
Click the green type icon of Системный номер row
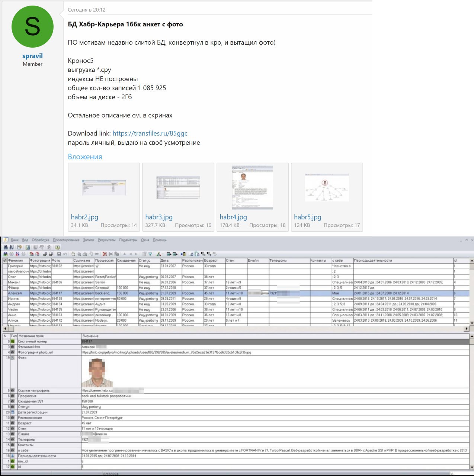pos(13,341)
